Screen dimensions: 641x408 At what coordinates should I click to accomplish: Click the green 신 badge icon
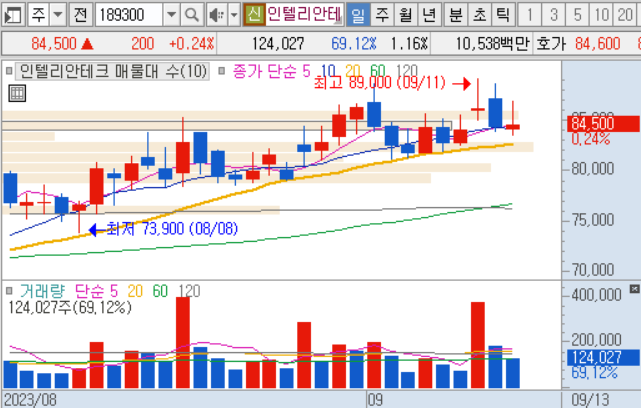point(254,15)
